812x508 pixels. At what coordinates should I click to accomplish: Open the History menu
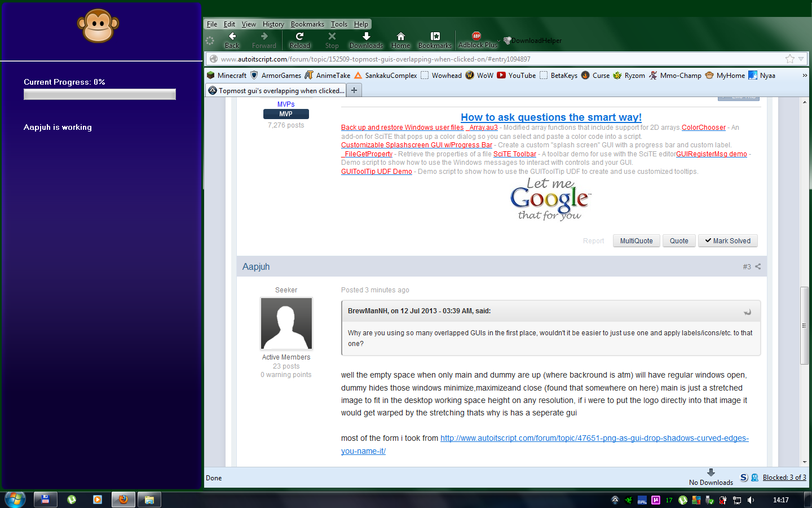click(273, 24)
